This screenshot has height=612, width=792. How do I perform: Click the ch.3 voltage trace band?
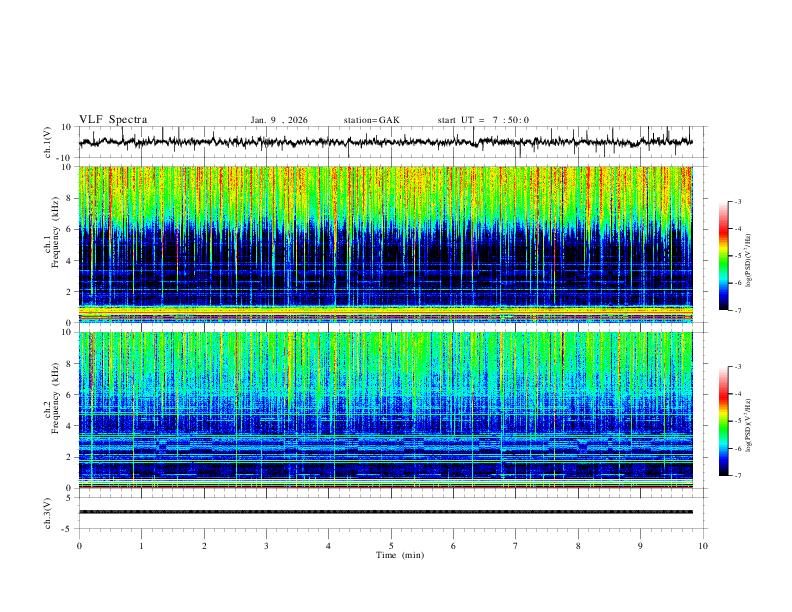pos(385,512)
